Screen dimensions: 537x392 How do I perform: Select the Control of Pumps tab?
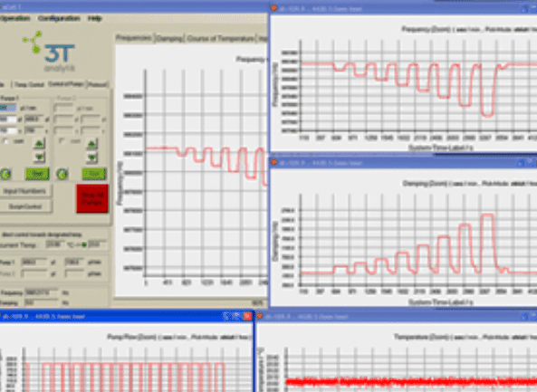(66, 84)
